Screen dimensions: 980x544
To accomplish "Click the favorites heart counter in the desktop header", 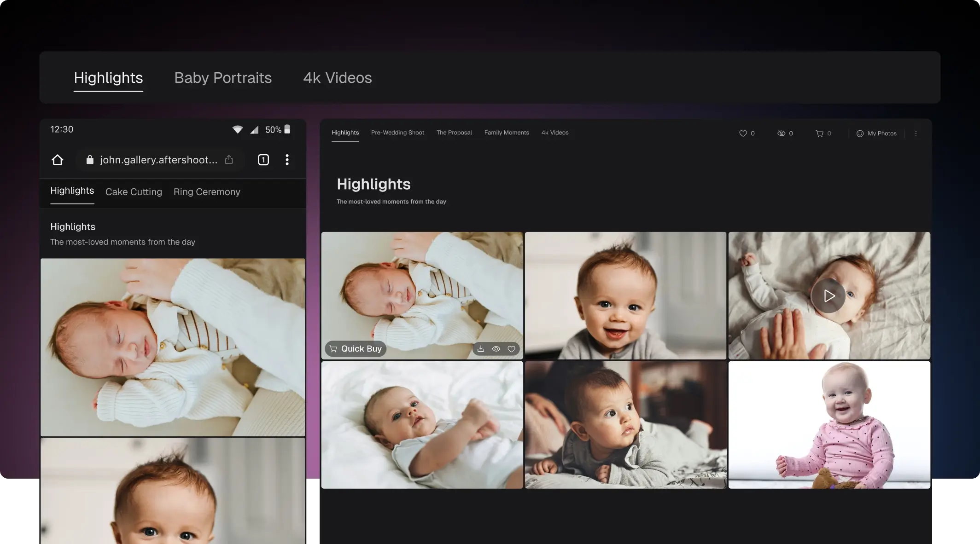I will (x=747, y=133).
